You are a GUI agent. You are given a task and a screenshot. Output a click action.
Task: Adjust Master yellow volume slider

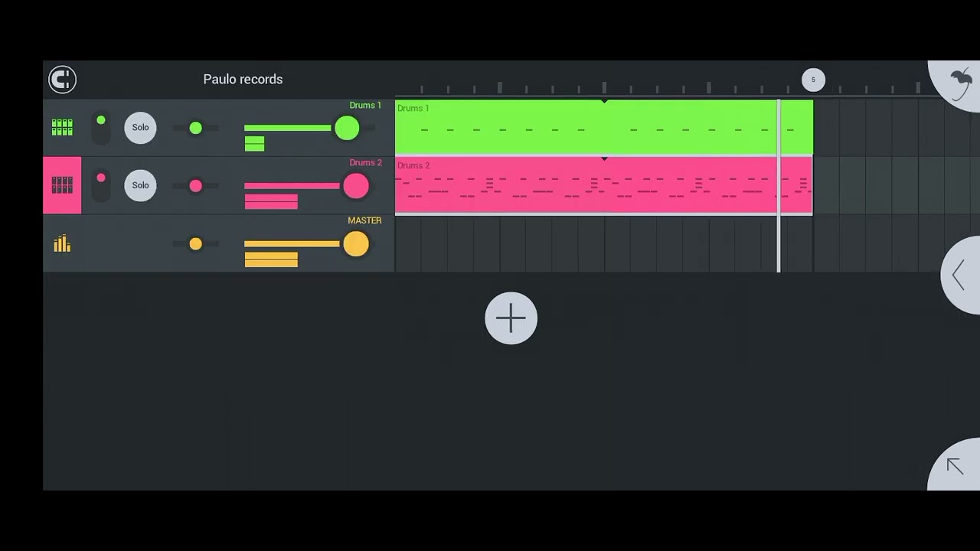tap(355, 244)
